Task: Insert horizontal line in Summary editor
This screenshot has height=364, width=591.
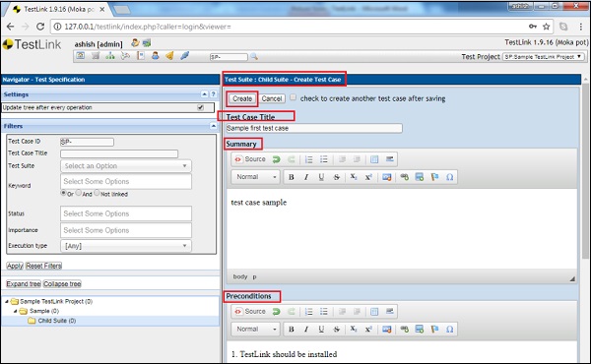Action: (389, 159)
